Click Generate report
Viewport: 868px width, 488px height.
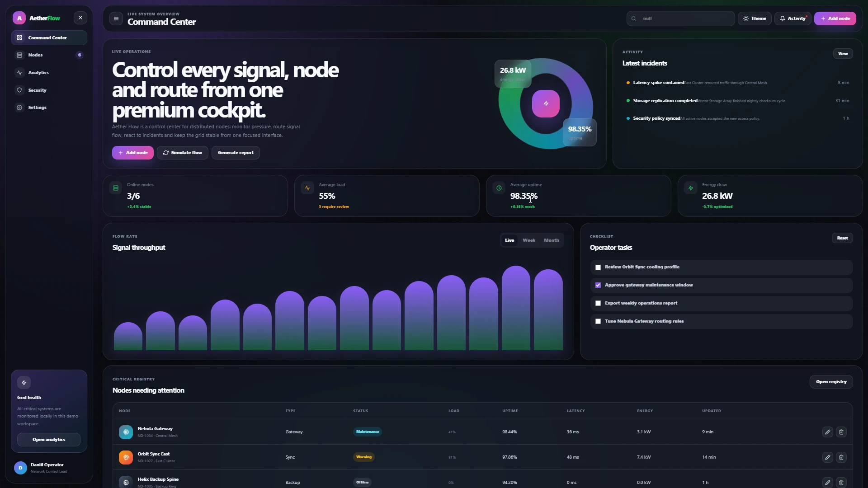click(236, 153)
